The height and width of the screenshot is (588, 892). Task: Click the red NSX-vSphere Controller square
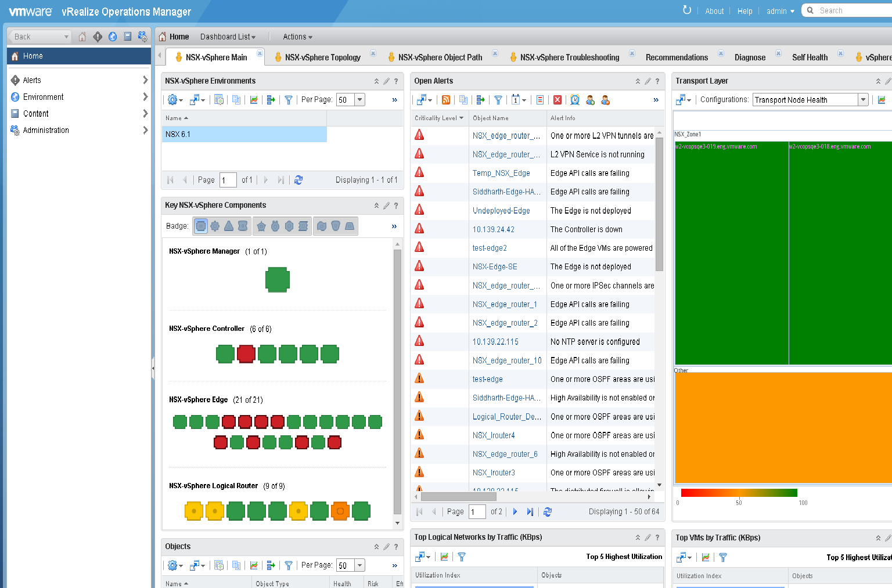click(x=246, y=353)
